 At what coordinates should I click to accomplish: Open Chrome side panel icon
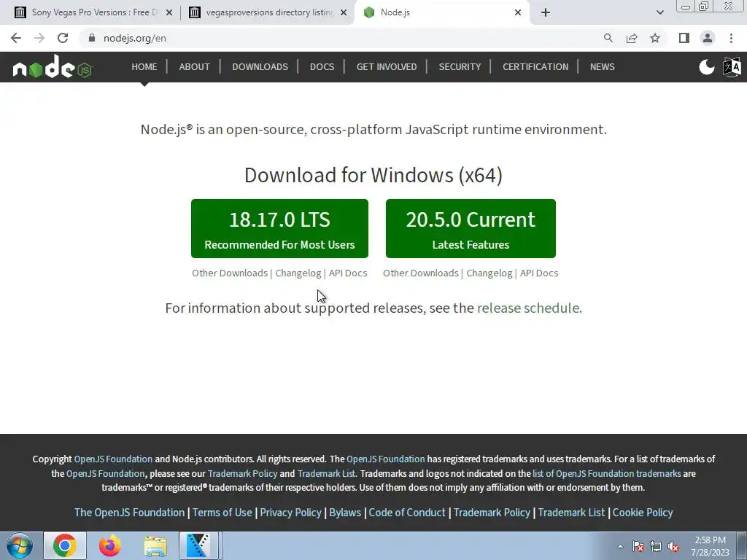click(684, 38)
